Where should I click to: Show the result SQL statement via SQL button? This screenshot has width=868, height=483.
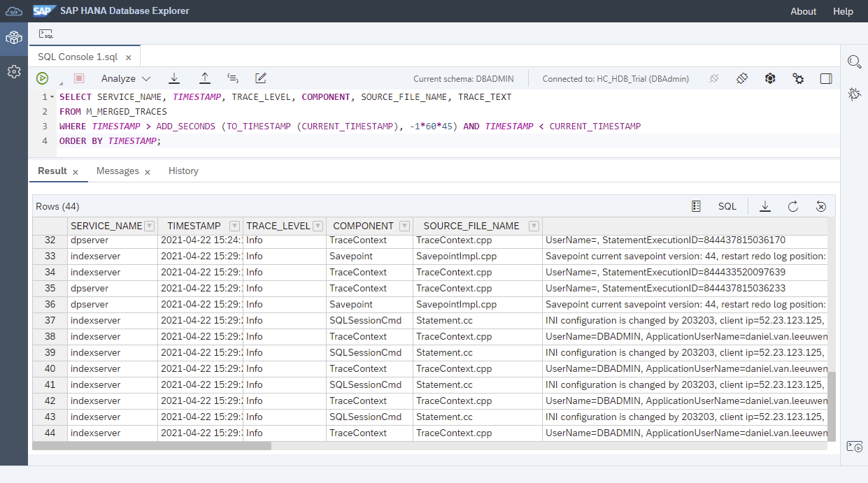click(727, 206)
